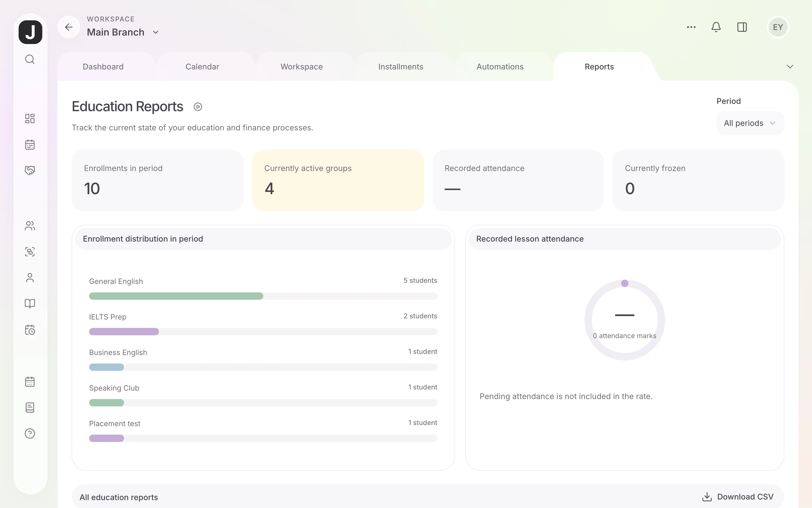
Task: Open notifications bell
Action: tap(716, 27)
